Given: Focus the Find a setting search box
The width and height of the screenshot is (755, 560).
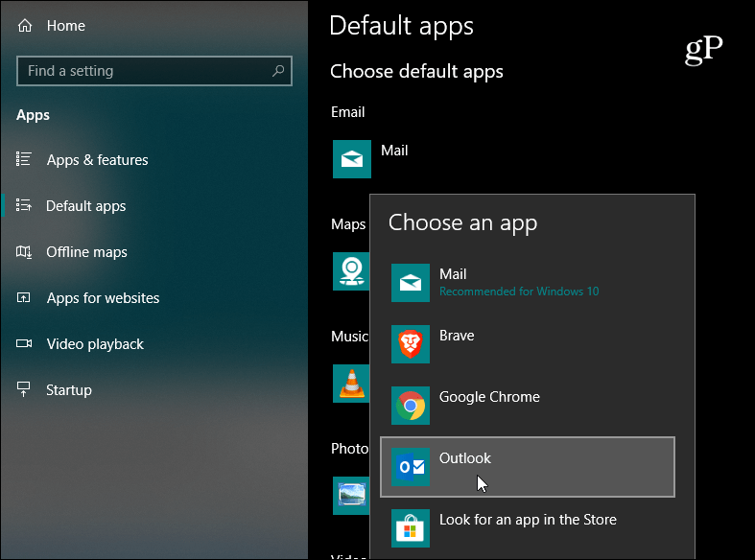Looking at the screenshot, I should (x=154, y=71).
